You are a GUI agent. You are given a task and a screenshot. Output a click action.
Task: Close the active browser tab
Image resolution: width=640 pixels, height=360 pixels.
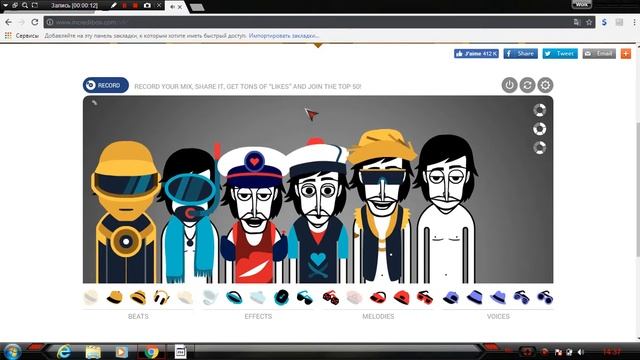click(180, 7)
